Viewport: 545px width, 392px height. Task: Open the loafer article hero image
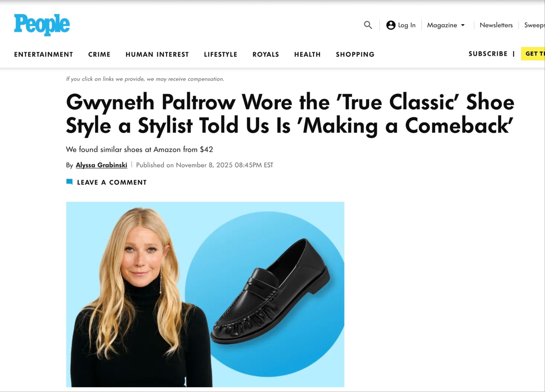coord(205,294)
